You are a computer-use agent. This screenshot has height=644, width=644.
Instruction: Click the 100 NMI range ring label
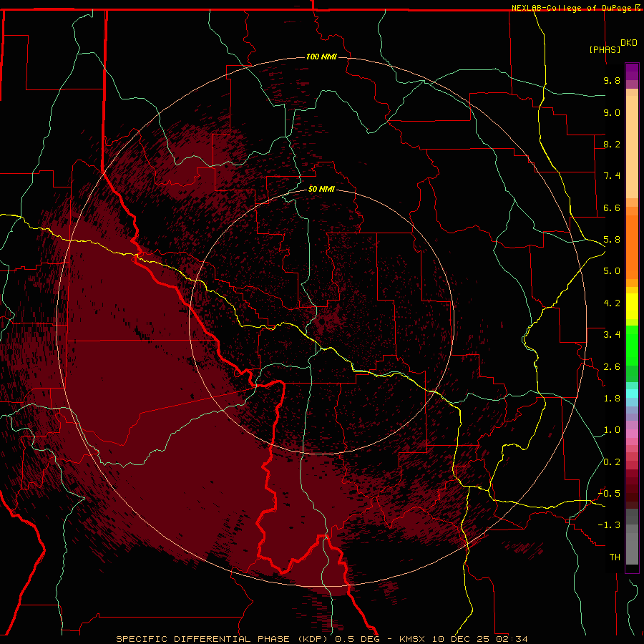click(321, 57)
